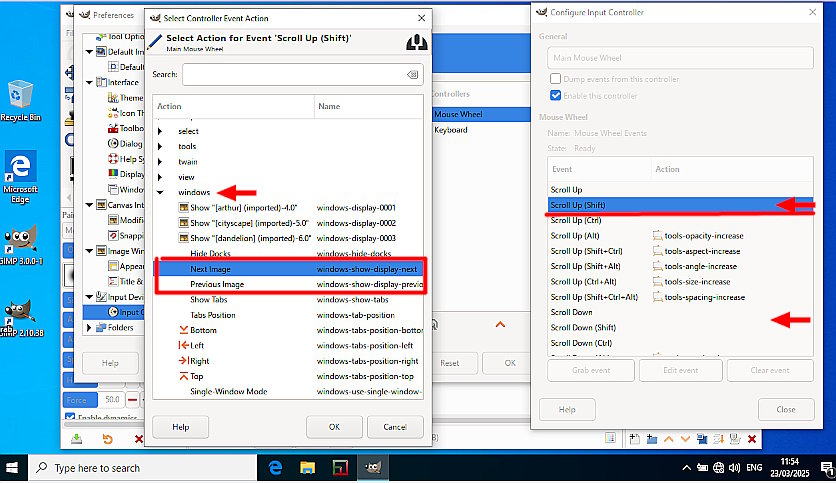This screenshot has height=483, width=836.
Task: Select the Bottom tabs position icon
Action: pyautogui.click(x=183, y=330)
